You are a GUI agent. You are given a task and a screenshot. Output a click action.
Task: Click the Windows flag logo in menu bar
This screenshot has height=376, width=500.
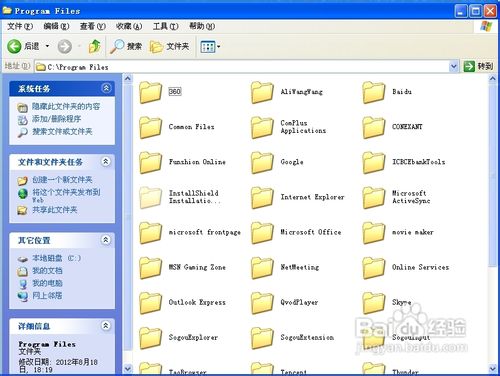tap(486, 26)
